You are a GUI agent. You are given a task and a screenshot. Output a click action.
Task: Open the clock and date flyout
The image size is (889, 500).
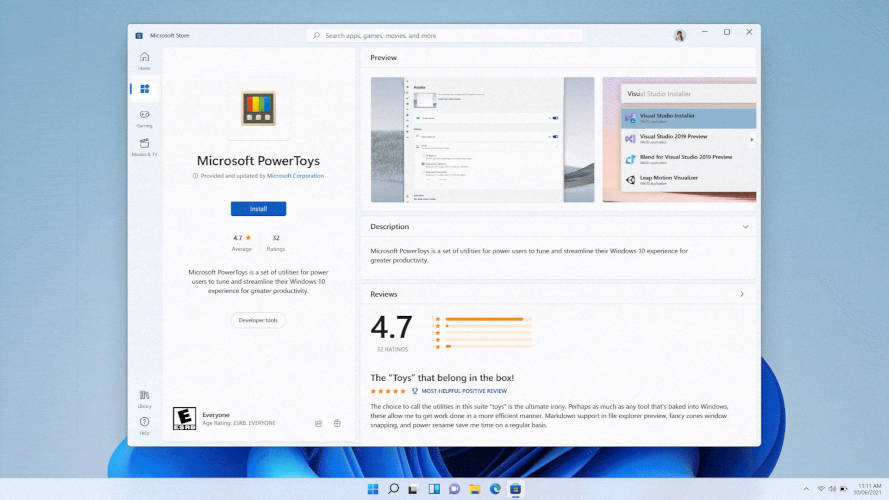tap(867, 489)
